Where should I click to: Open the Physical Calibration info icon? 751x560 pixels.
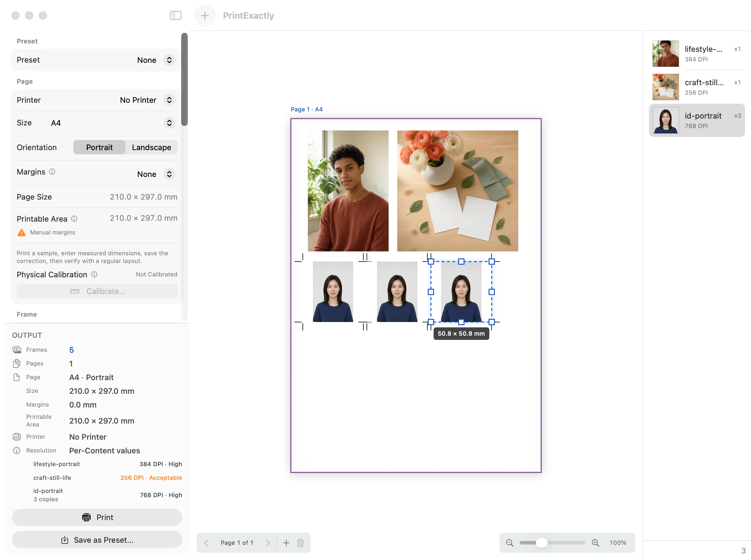(x=94, y=274)
